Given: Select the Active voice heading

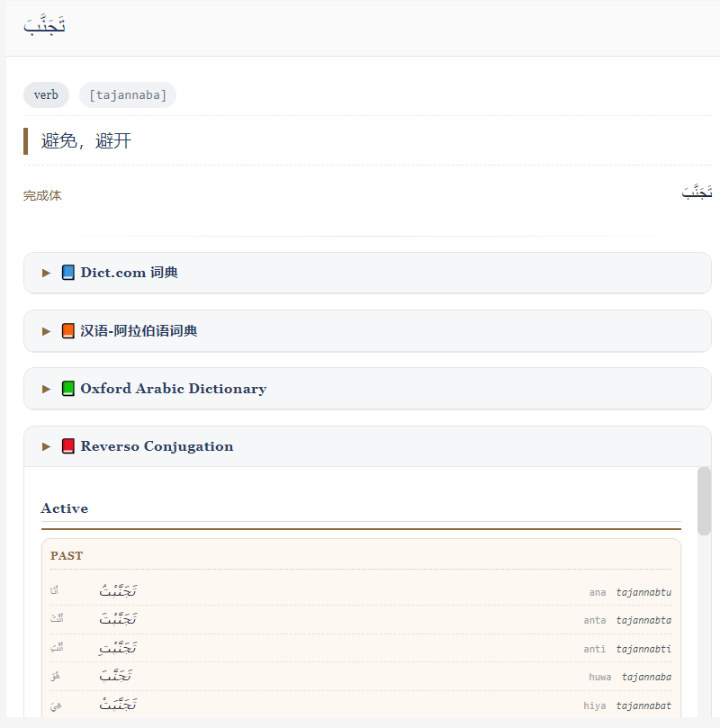Looking at the screenshot, I should 65,508.
